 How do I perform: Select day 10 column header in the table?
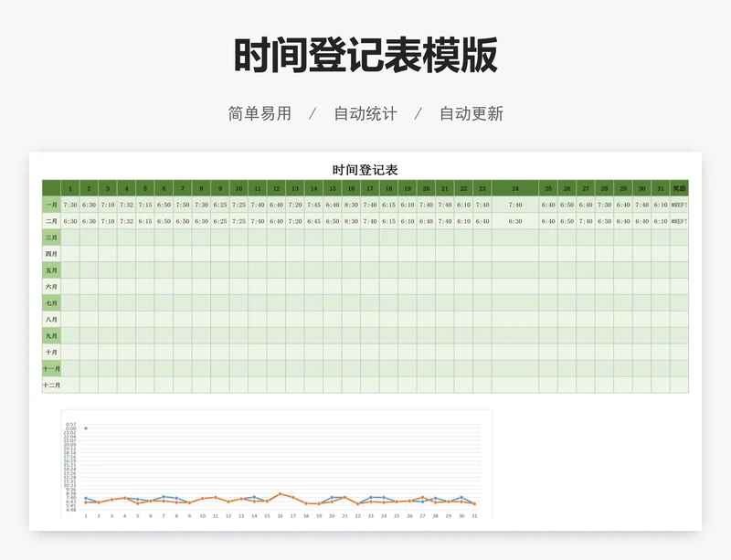pyautogui.click(x=238, y=188)
